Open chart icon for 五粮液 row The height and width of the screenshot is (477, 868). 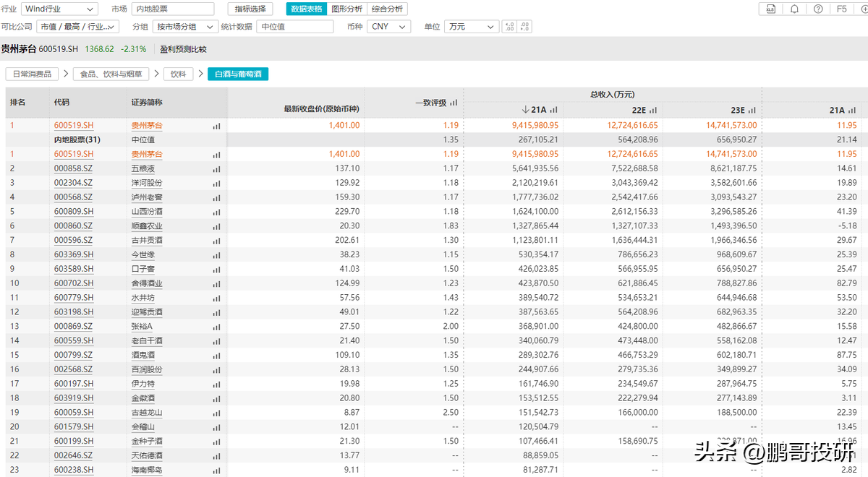(x=216, y=168)
